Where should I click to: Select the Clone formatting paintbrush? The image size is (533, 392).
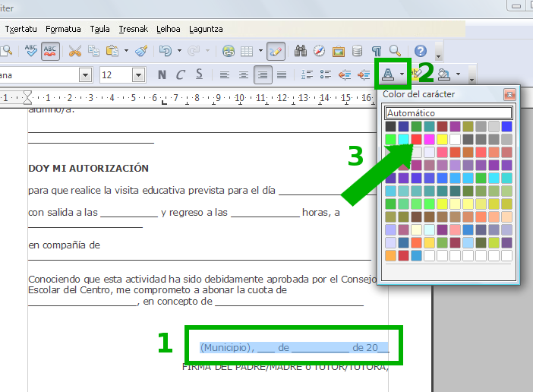click(141, 51)
